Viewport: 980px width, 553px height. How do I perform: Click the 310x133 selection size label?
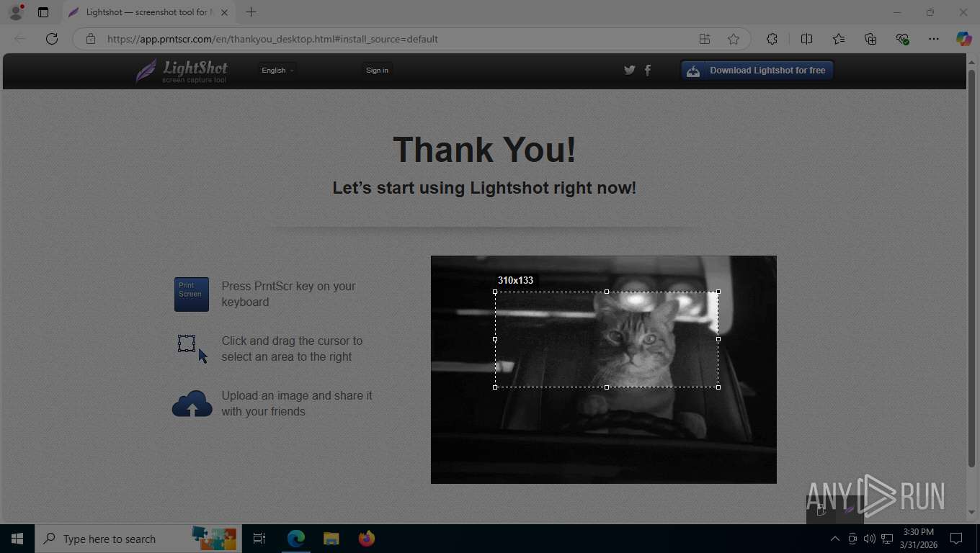pos(516,280)
